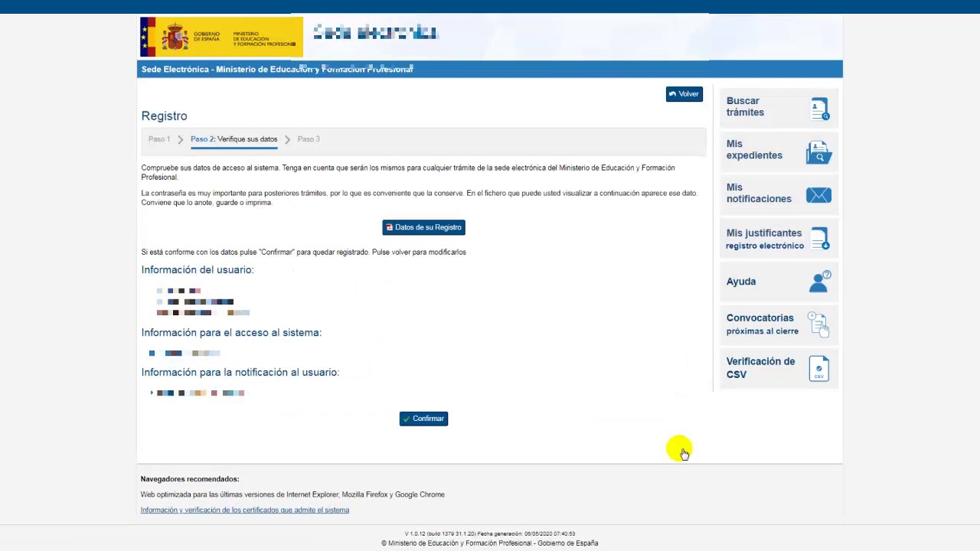Click the Datos de su Registro button
This screenshot has width=980, height=551.
point(423,227)
